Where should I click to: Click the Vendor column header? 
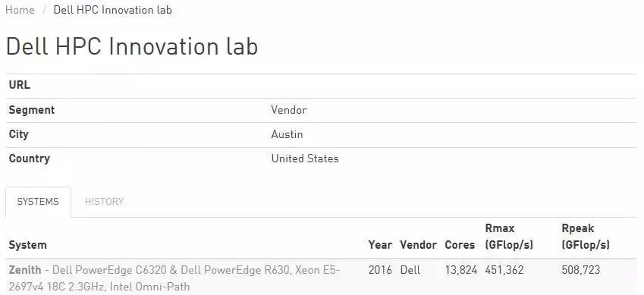tap(418, 245)
